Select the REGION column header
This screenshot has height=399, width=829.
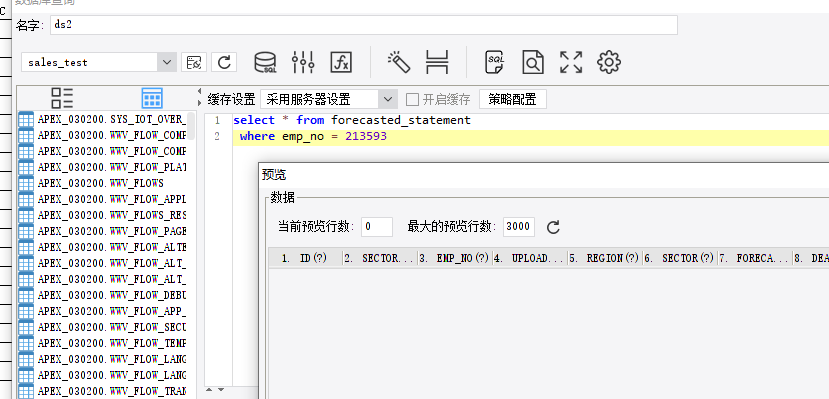tap(605, 258)
